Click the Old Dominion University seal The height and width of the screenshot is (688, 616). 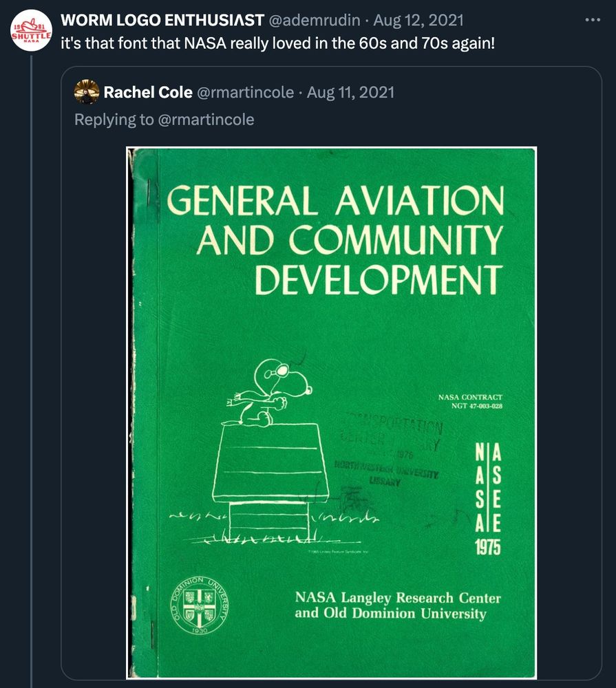pyautogui.click(x=199, y=603)
